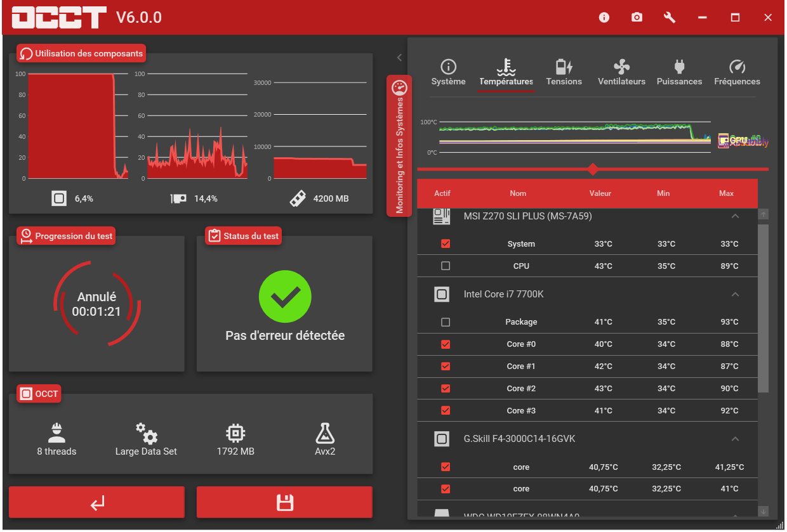Take a screenshot with the camera icon
787x532 pixels.
[637, 18]
